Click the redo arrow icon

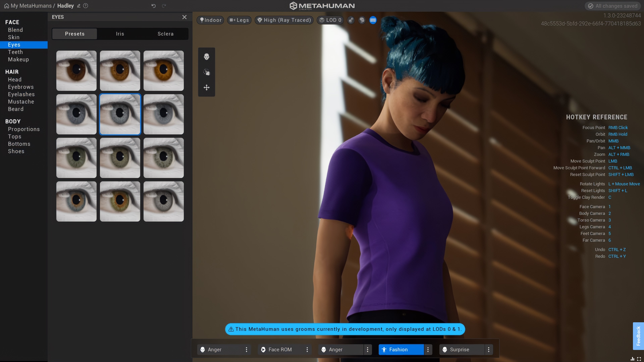tap(164, 6)
